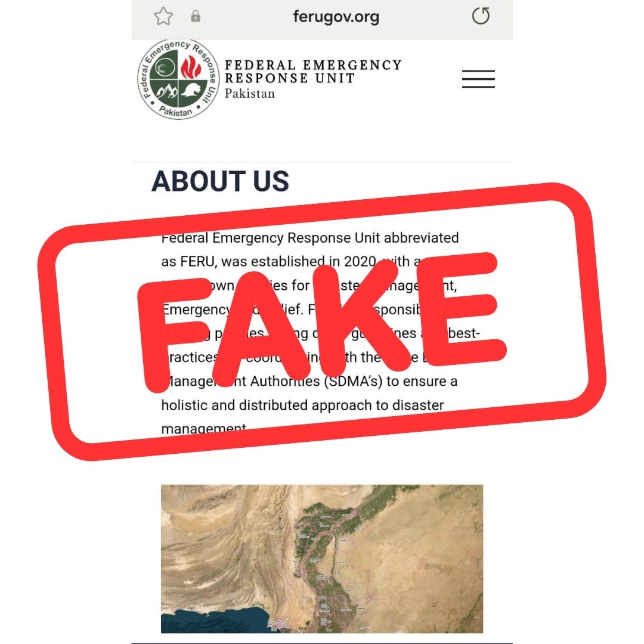Click the 'holistic and distributed approach' text line
This screenshot has width=644, height=644.
[x=302, y=405]
